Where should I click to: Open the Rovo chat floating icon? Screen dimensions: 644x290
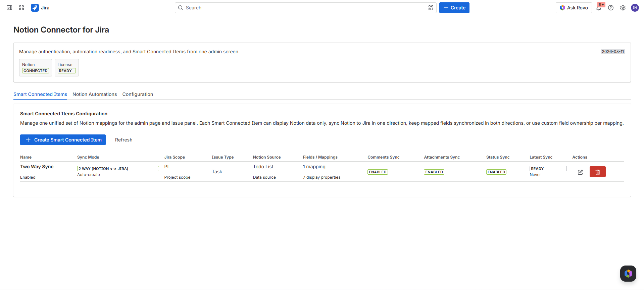click(x=628, y=274)
